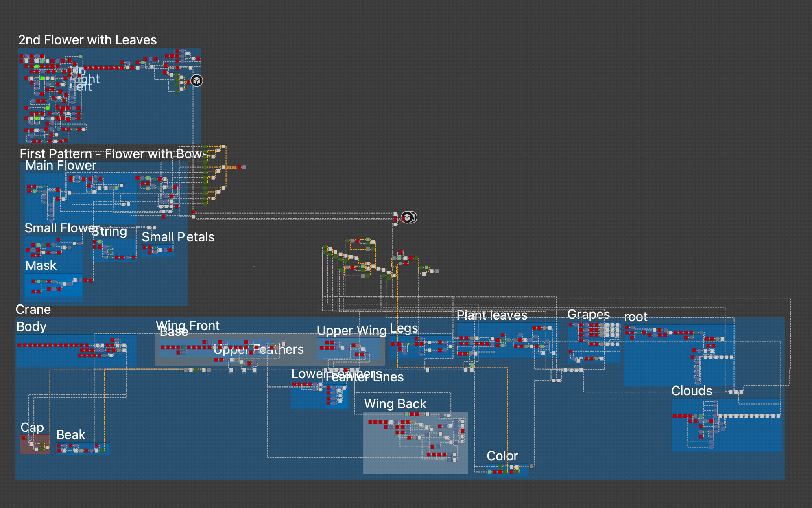Click the "Crane" frame title

tap(33, 310)
